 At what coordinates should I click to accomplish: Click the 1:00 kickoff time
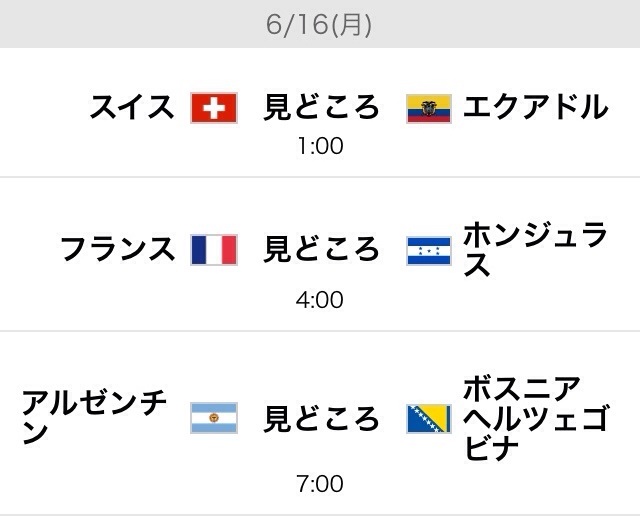[320, 146]
